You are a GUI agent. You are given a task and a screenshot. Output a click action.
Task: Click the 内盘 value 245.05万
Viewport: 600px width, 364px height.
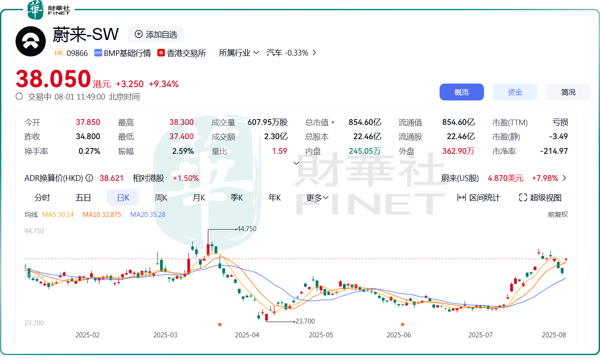pyautogui.click(x=365, y=151)
